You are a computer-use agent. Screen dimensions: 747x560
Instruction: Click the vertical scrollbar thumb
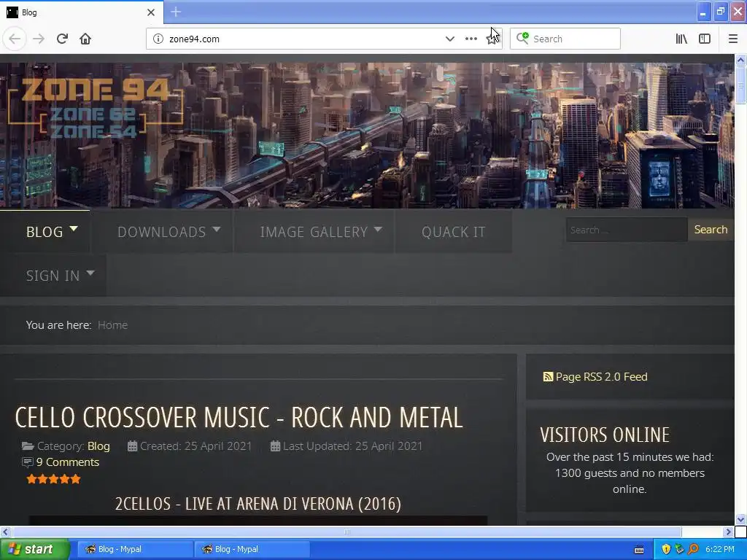point(740,85)
